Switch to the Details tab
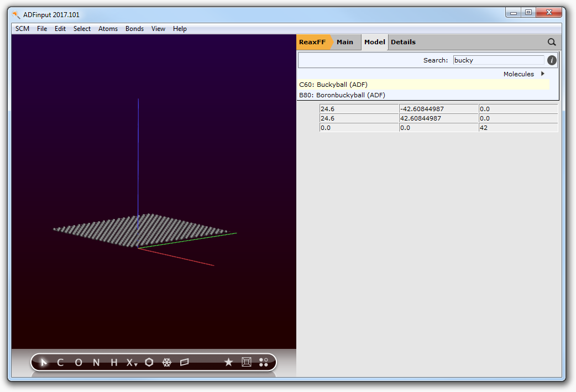 click(403, 42)
